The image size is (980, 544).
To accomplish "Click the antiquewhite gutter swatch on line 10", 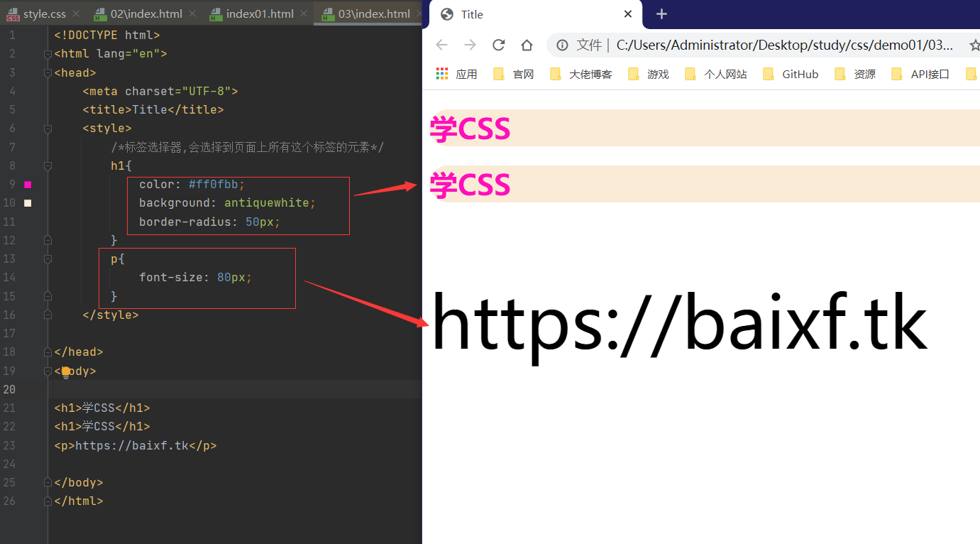I will click(28, 203).
